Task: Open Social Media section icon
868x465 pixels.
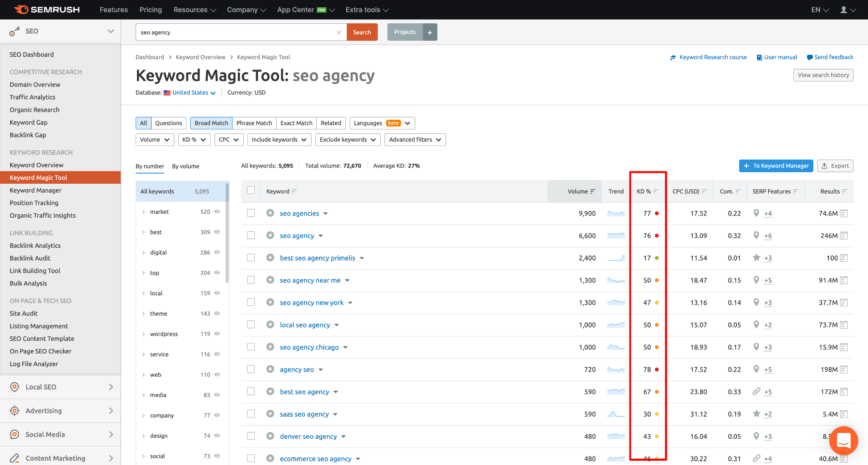Action: pos(14,434)
